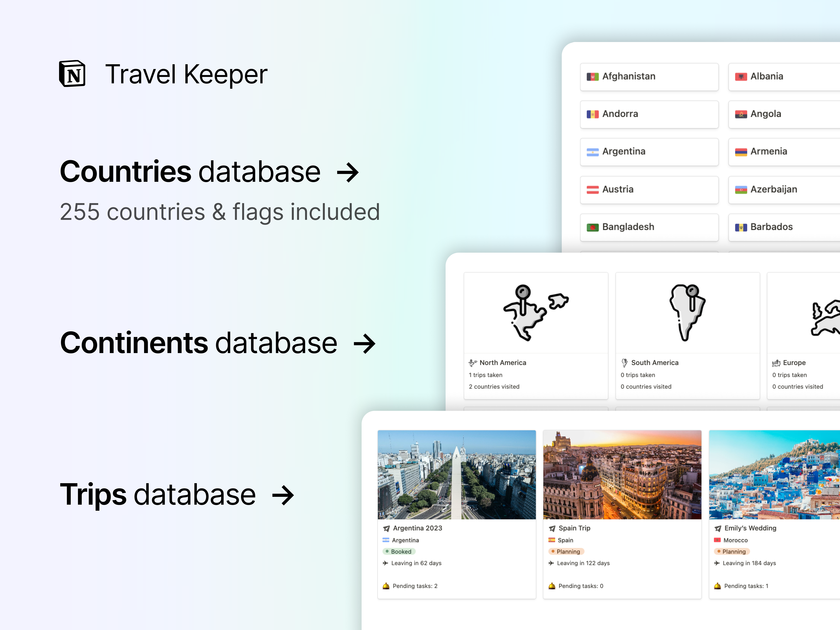Click the Argentina flag in countries list
The width and height of the screenshot is (840, 630).
[x=592, y=152]
